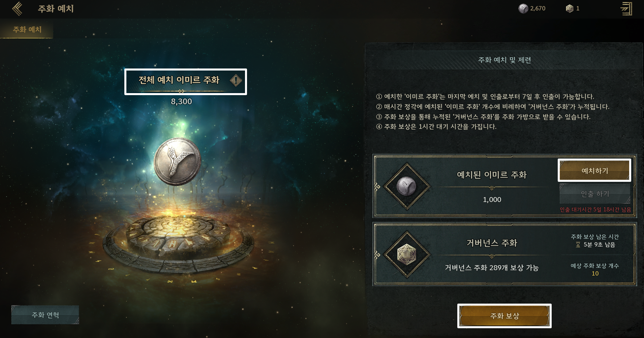Tap the Governance coin icon showing 1
The height and width of the screenshot is (338, 644).
(570, 8)
